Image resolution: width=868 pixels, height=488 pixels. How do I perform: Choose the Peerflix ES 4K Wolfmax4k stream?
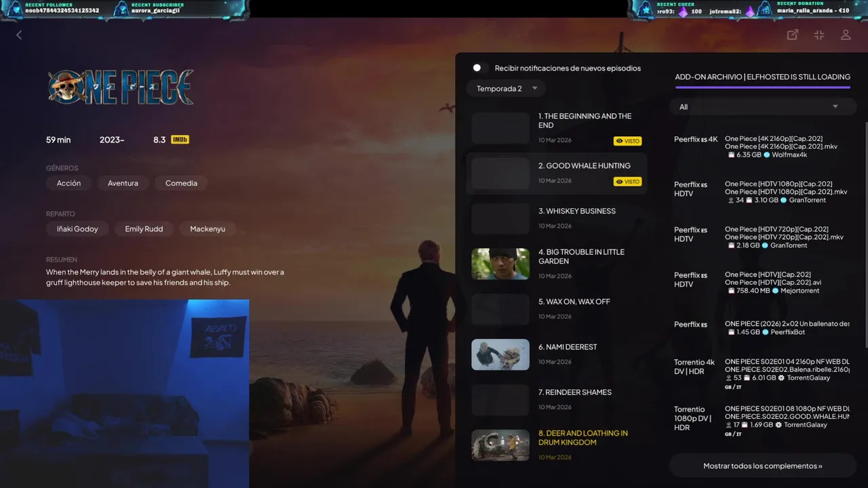762,147
